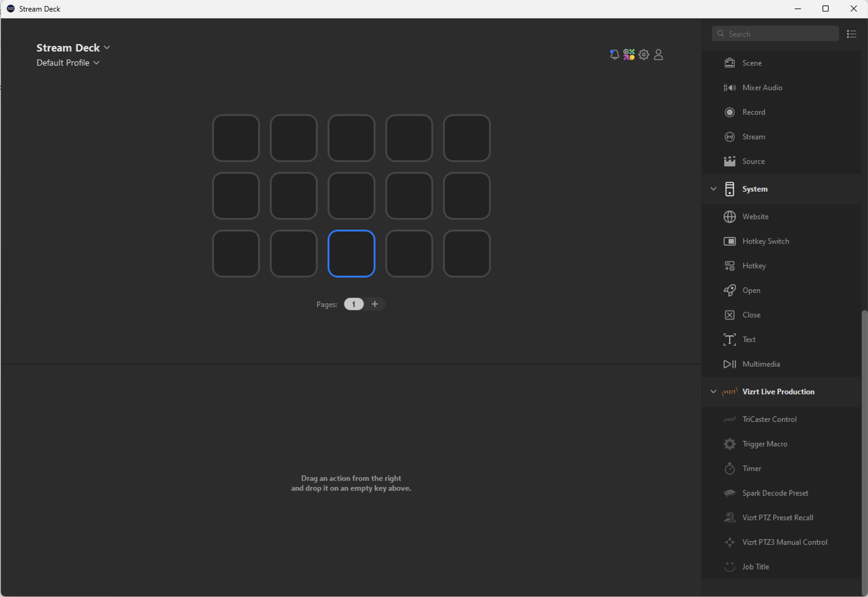Click the Trigger Macro gear action
The width and height of the screenshot is (868, 597).
[x=729, y=444]
